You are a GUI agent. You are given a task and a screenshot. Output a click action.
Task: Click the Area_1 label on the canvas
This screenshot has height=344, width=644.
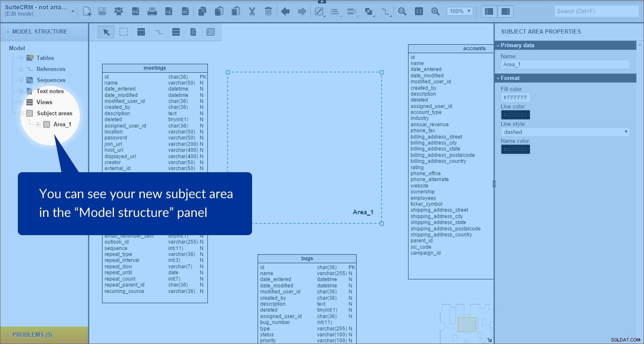(363, 212)
